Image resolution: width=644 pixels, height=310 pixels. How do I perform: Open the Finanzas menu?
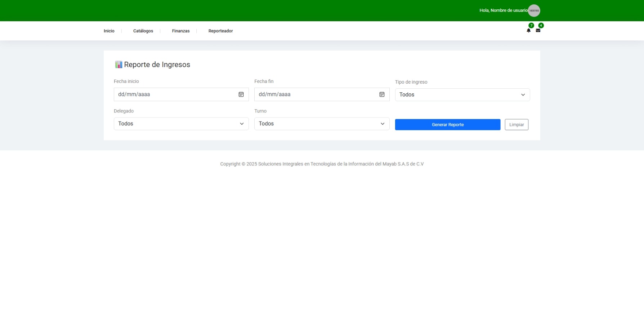[180, 31]
